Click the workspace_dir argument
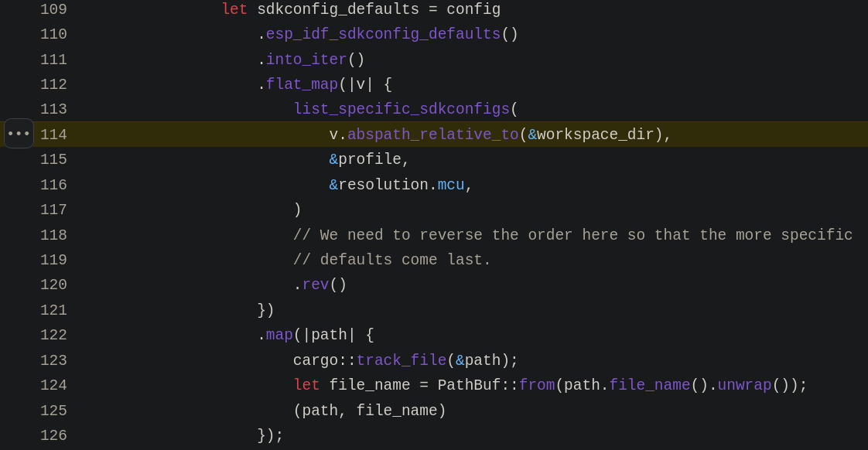Image resolution: width=868 pixels, height=450 pixels. [595, 135]
